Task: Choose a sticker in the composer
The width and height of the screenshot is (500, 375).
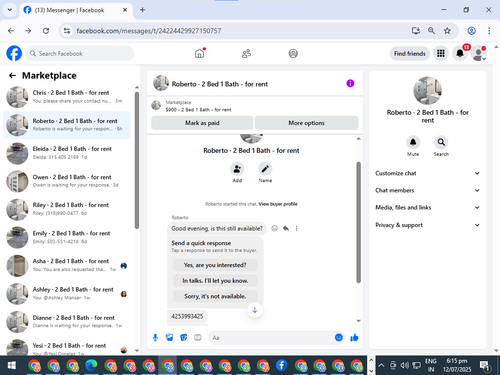Action: tap(184, 338)
